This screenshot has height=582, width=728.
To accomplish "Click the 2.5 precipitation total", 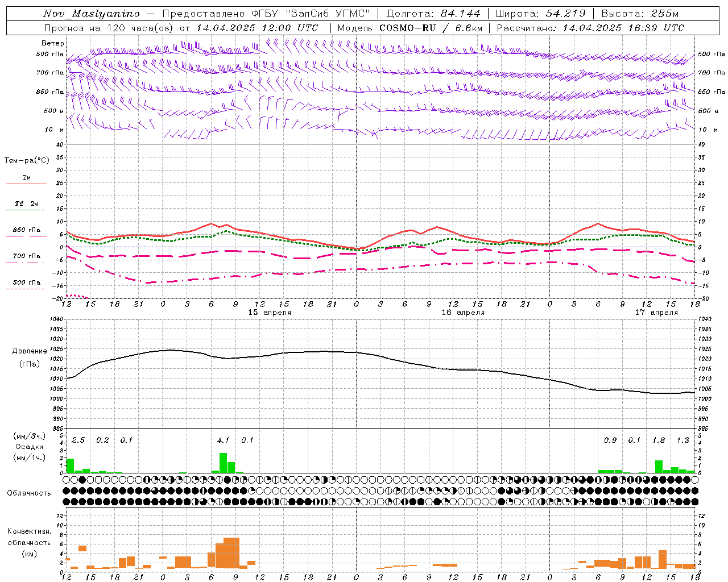I will pyautogui.click(x=78, y=440).
